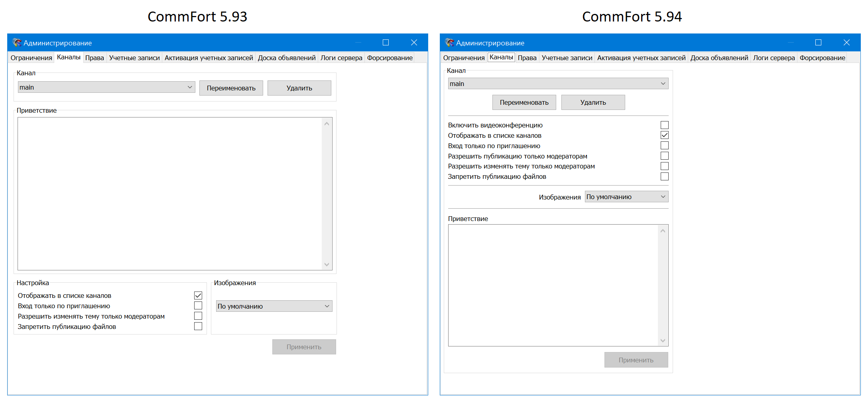Expand the main channel dropdown in 5.94 window

[x=558, y=84]
